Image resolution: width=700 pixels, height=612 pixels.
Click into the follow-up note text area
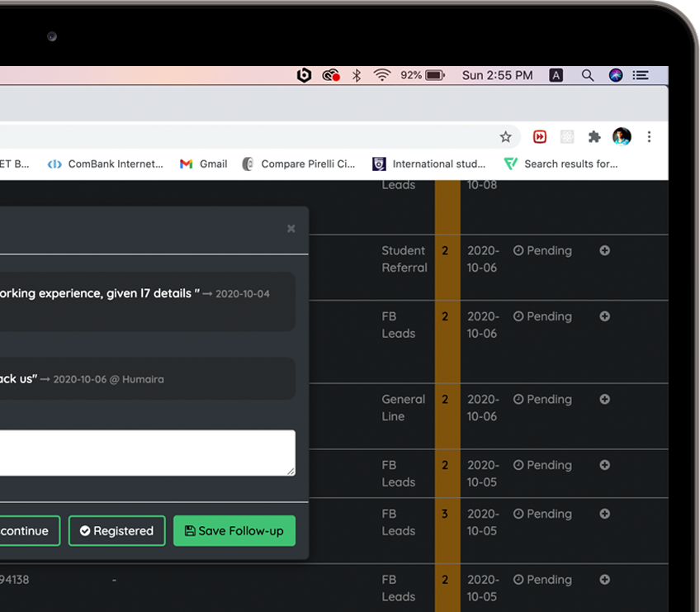pyautogui.click(x=147, y=453)
